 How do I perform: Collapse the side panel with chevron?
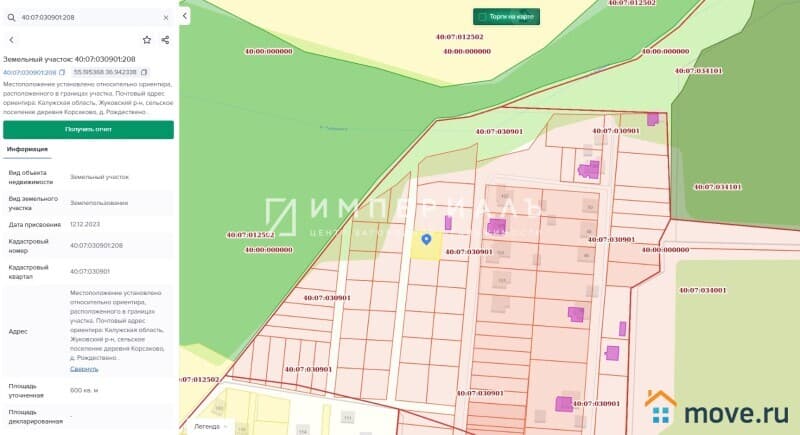pos(185,15)
